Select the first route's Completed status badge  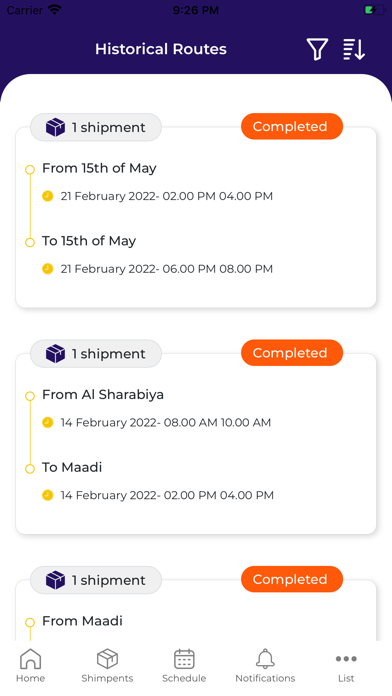(x=292, y=127)
